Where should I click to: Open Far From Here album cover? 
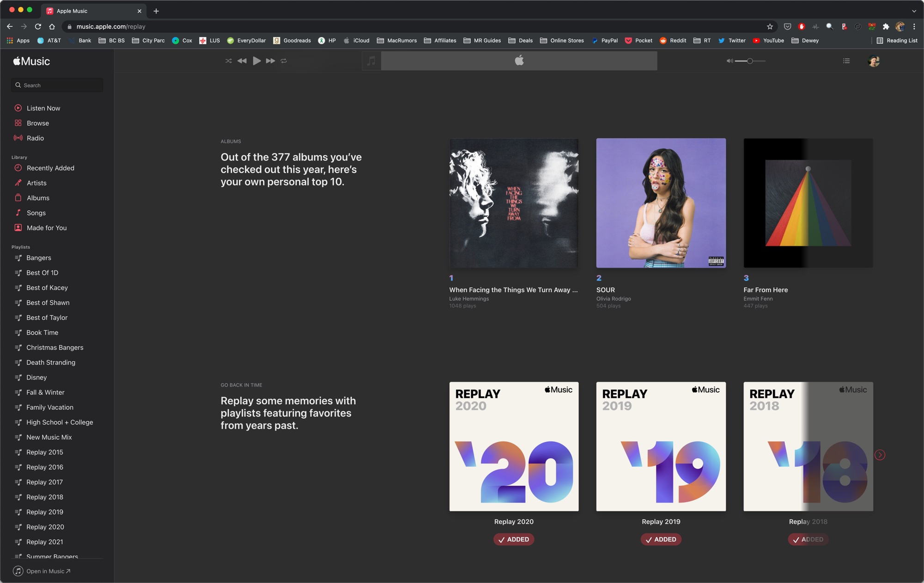pos(808,203)
